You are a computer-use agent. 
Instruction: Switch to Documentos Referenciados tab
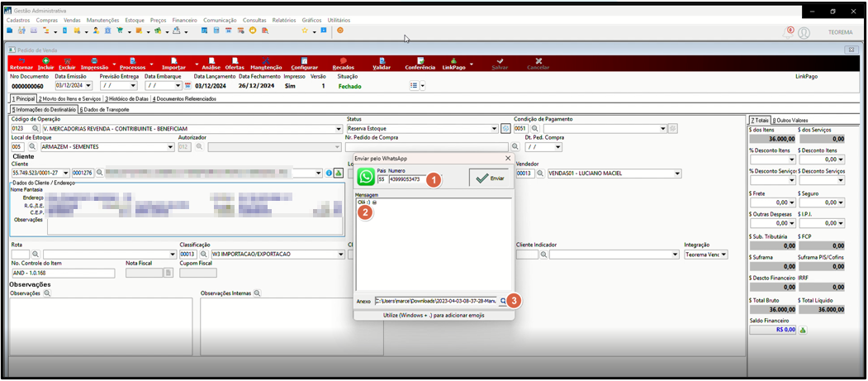point(184,98)
